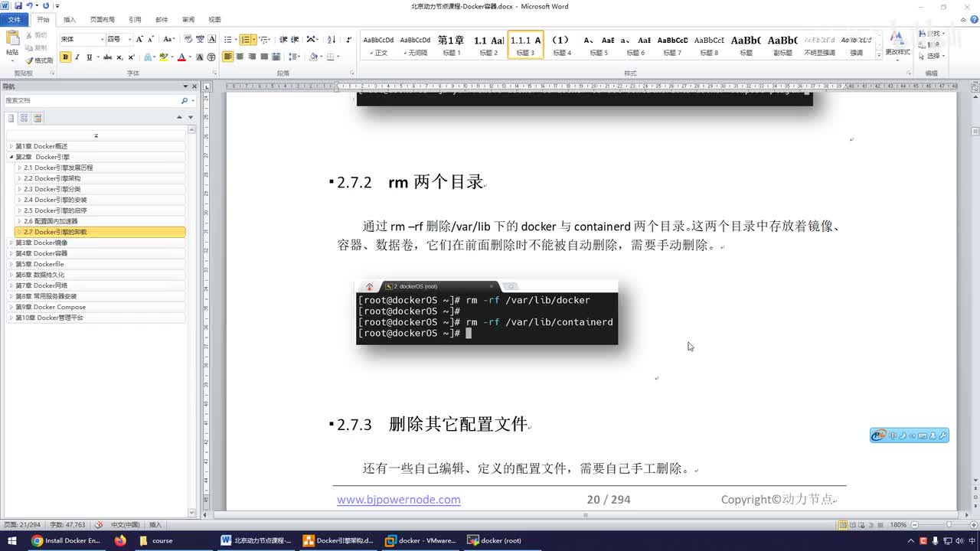Toggle the bullet list button
The width and height of the screenshot is (980, 551).
click(227, 39)
